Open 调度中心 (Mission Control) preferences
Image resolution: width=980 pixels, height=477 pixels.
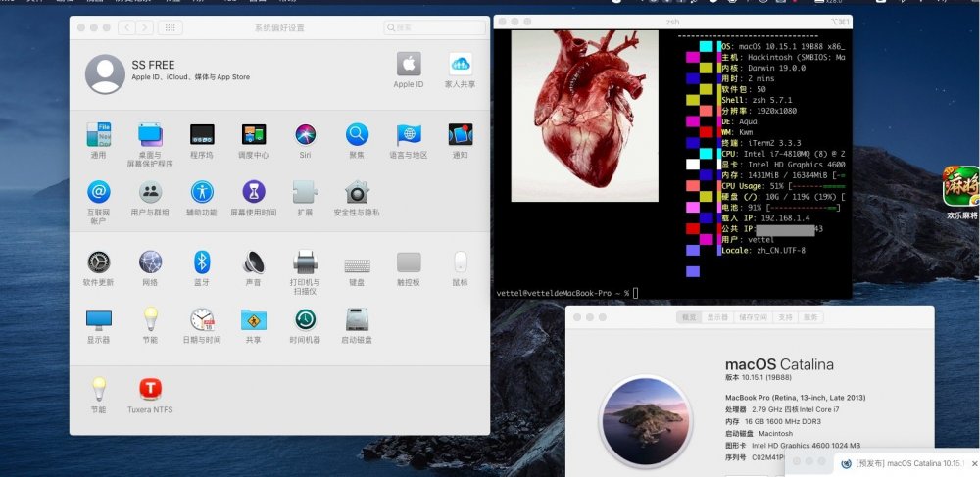point(254,135)
